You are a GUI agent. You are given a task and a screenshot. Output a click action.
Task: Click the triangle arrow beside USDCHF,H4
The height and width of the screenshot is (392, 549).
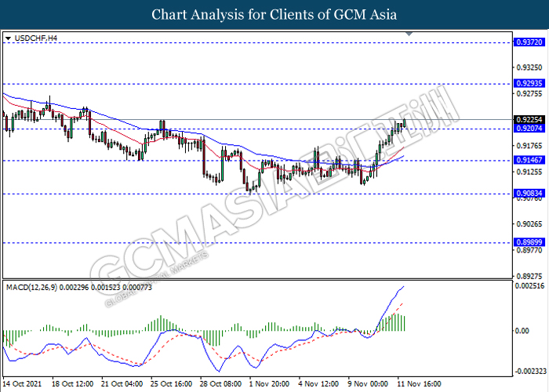(x=8, y=37)
